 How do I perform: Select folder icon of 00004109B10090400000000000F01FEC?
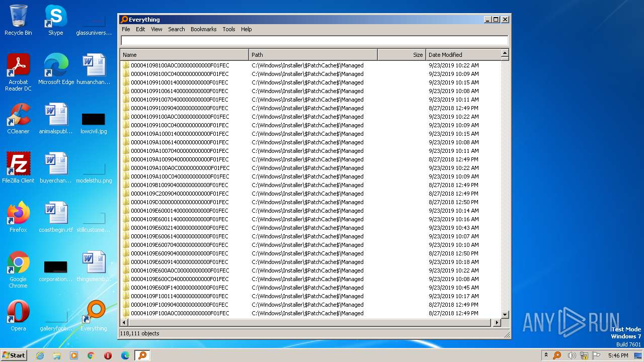point(126,185)
